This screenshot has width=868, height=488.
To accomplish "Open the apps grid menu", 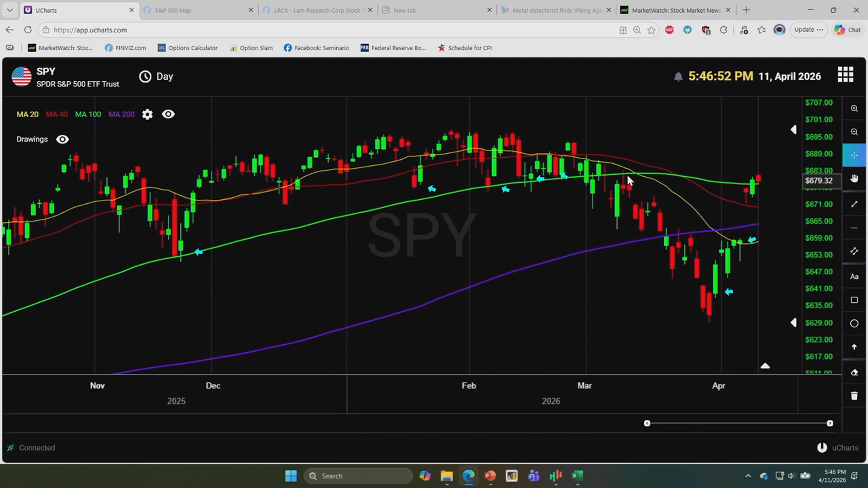I will pos(845,75).
